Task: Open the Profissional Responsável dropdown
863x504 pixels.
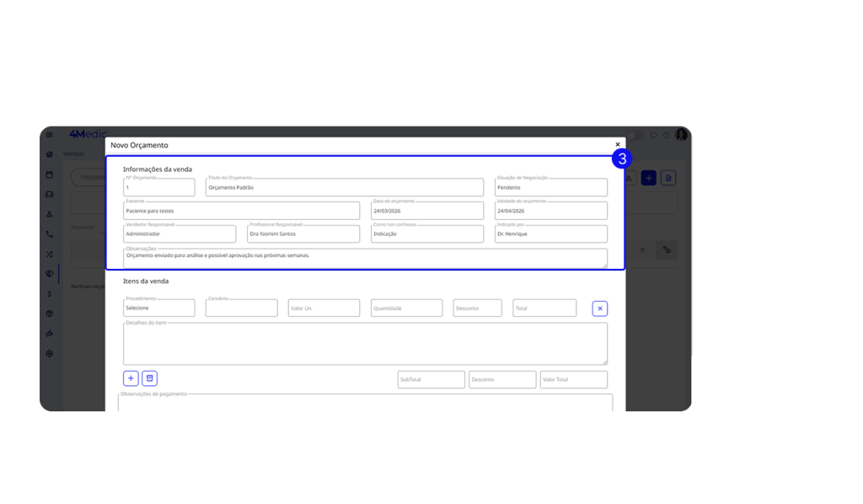Action: 303,233
